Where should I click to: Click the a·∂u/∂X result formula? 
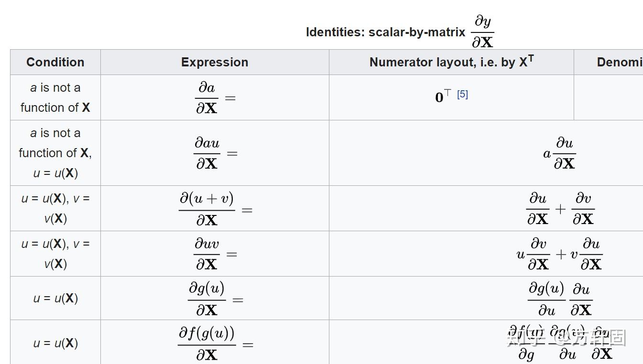click(559, 153)
